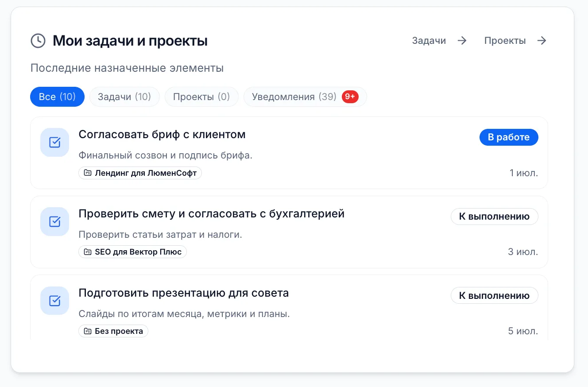
Task: Click the 3 июл. due date
Action: (x=523, y=252)
